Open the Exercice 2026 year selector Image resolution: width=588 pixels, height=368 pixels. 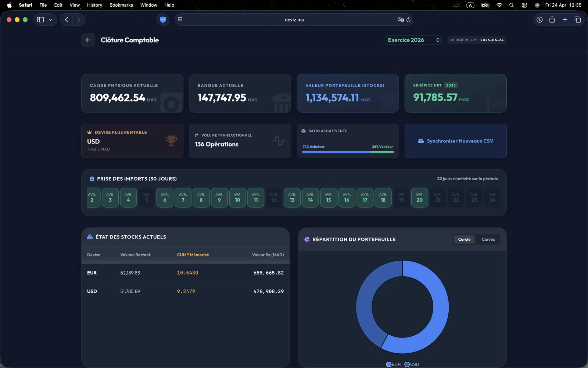413,40
